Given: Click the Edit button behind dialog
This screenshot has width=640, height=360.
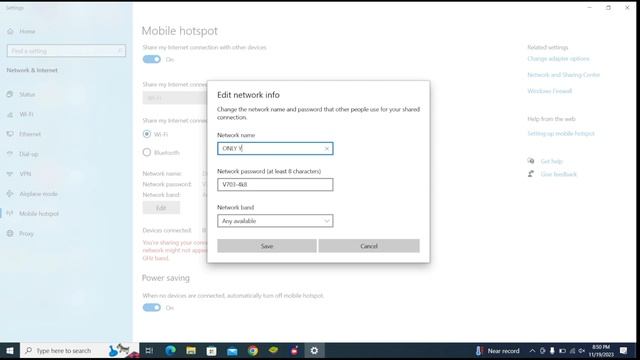Looking at the screenshot, I should tap(161, 208).
